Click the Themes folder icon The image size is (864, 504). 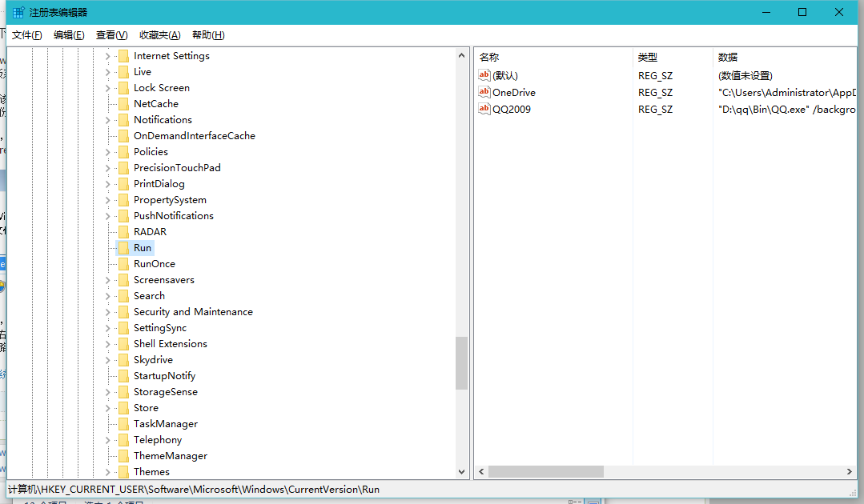(x=123, y=471)
